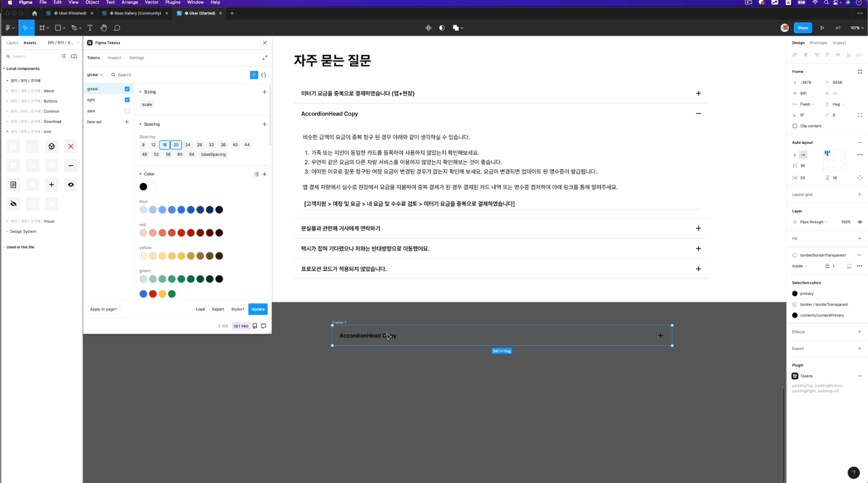Click the mask/contrast icon in toolbar
This screenshot has height=483, width=868.
pos(442,28)
